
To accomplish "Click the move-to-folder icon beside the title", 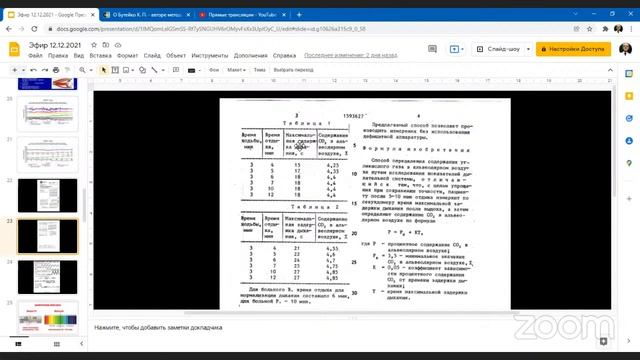I will point(106,45).
